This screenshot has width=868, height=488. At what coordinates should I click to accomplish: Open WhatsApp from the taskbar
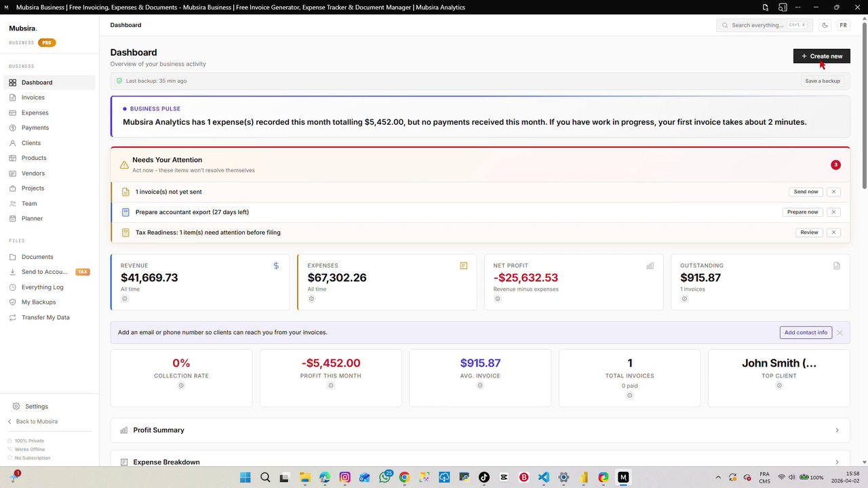coord(385,477)
